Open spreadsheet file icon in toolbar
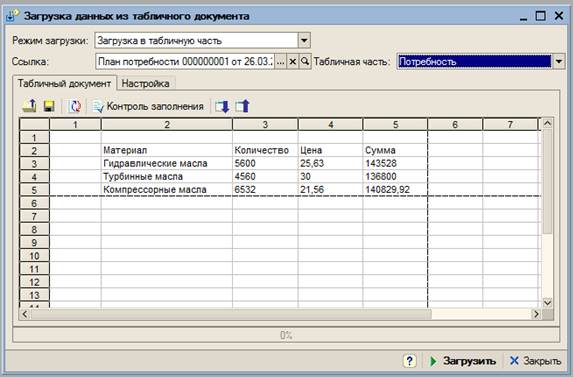 [29, 106]
